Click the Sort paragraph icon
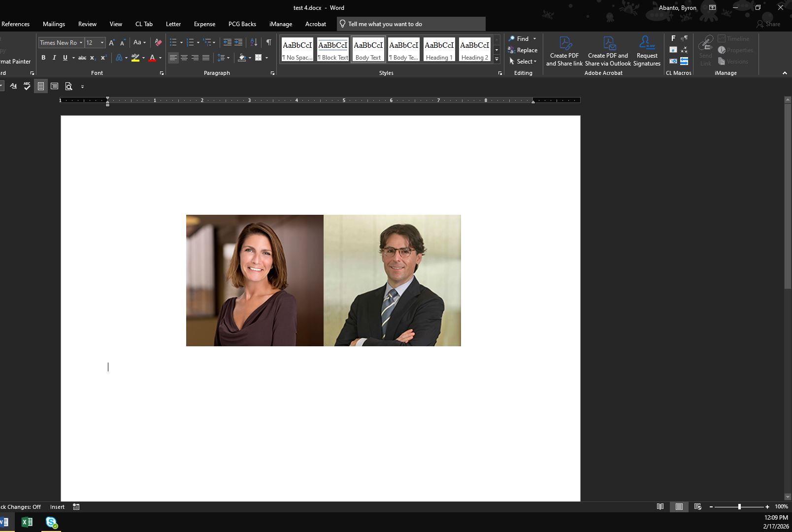Screen dimensions: 792x532 point(254,42)
